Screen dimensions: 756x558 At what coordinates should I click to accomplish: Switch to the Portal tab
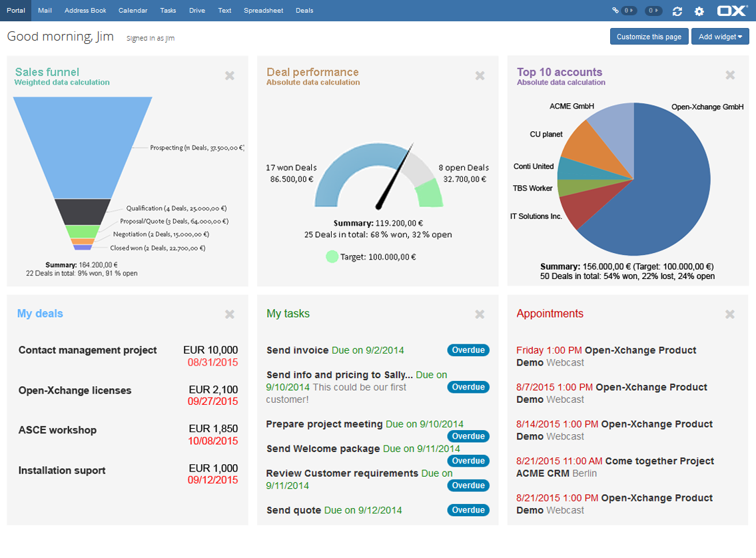[x=16, y=10]
